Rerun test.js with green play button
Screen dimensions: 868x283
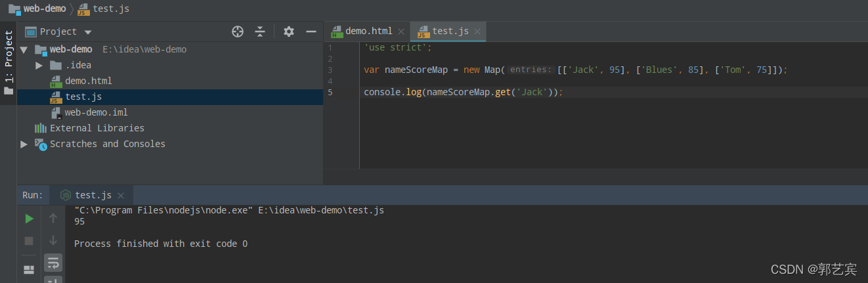[x=29, y=219]
